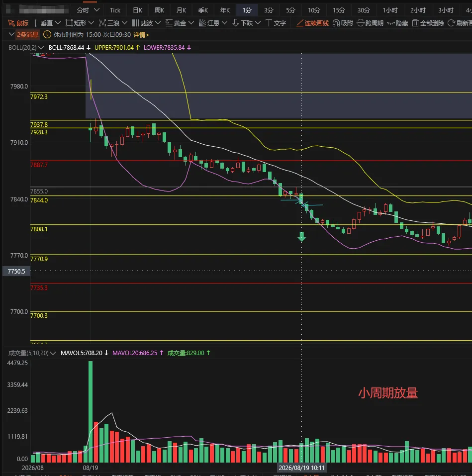472x476 pixels.
Task: Switch to the 3小时 period tab
Action: 446,10
